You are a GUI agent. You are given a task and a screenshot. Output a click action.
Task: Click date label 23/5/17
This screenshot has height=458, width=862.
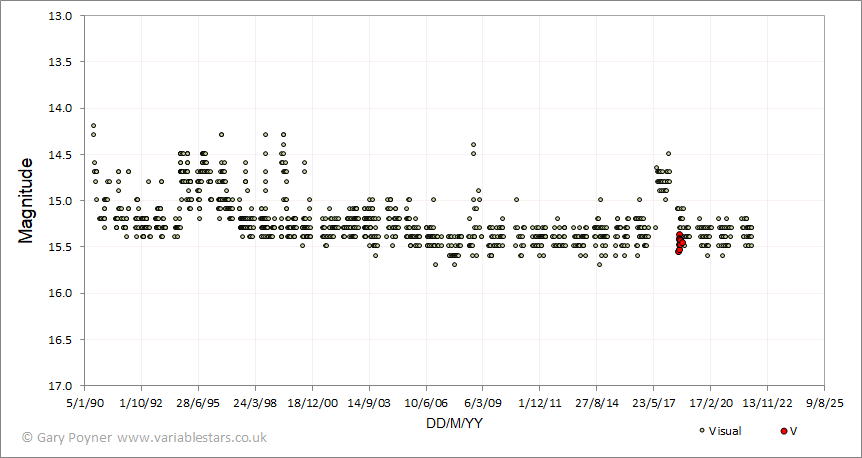click(654, 403)
